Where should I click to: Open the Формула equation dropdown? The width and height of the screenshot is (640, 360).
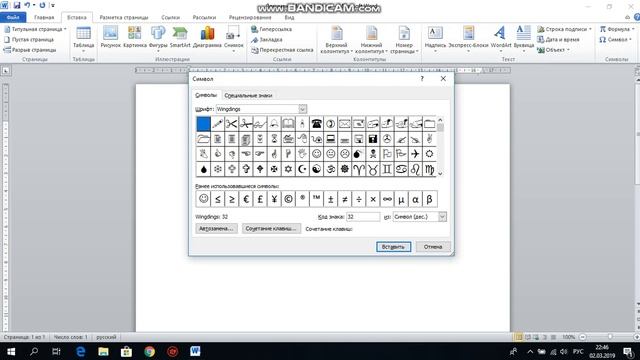tap(617, 29)
